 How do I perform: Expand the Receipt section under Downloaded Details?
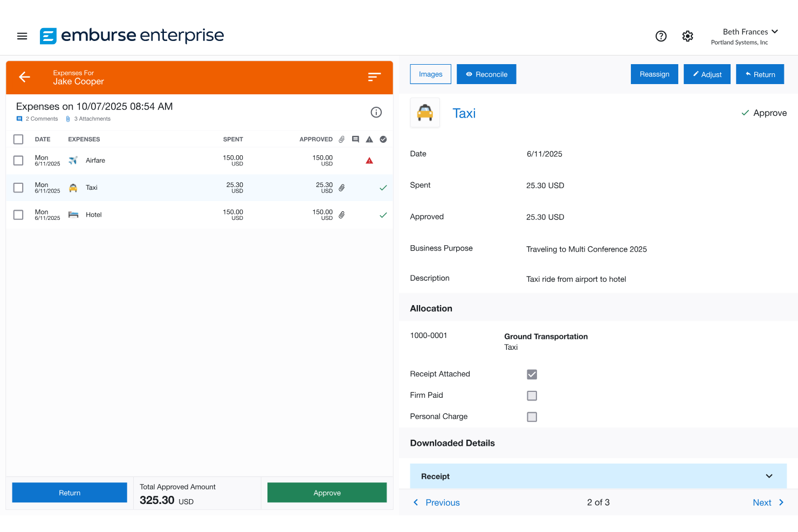tap(769, 476)
